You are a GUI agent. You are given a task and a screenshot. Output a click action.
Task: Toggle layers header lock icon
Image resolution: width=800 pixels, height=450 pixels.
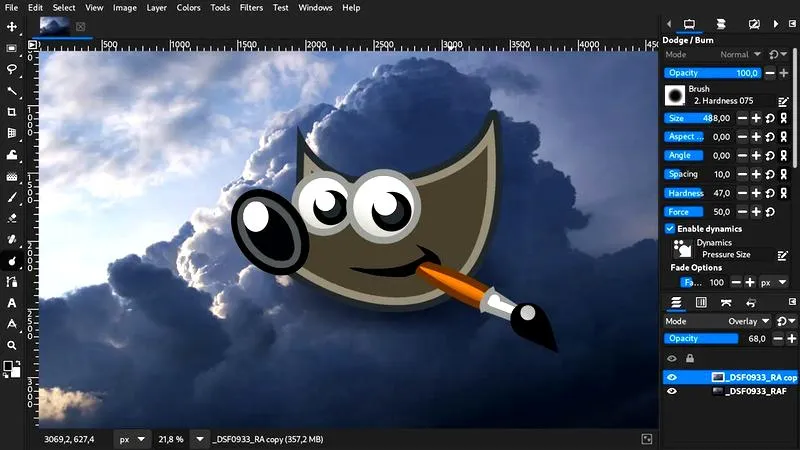[x=690, y=359]
